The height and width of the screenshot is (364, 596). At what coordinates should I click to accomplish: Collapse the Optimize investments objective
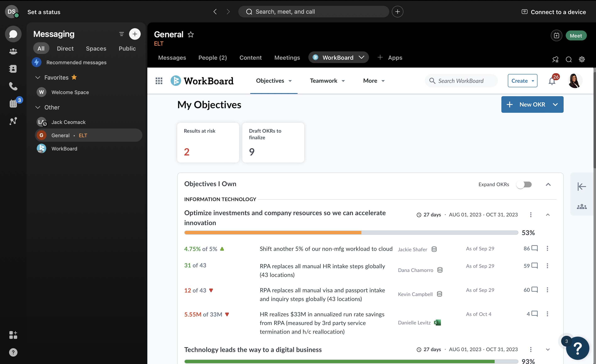point(548,215)
